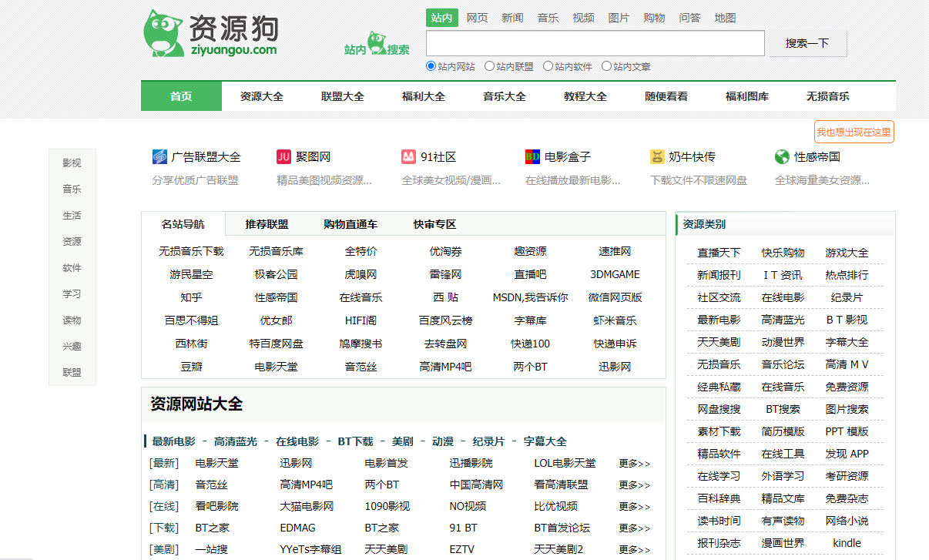The image size is (929, 560).
Task: Select the 站内联盟 radio option
Action: pyautogui.click(x=490, y=66)
